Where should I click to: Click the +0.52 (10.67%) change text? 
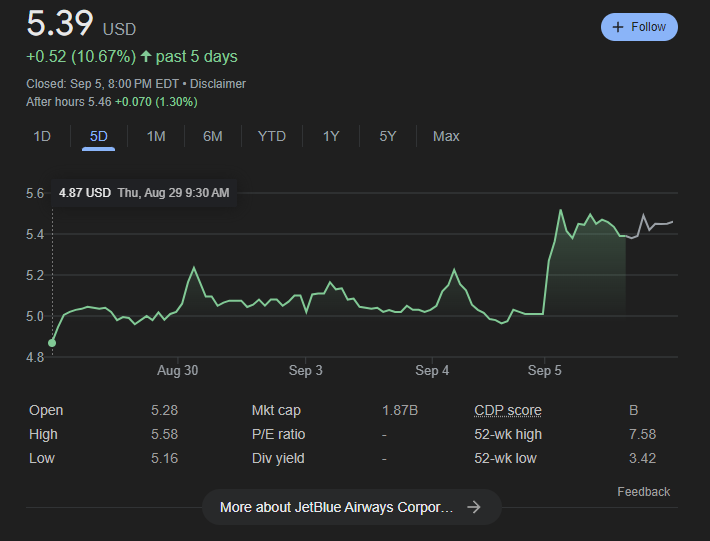[x=81, y=57]
